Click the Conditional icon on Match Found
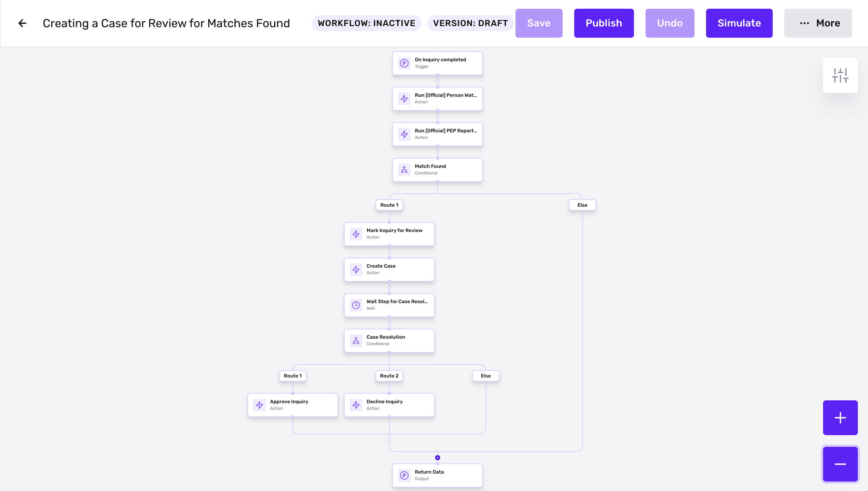 click(x=404, y=169)
